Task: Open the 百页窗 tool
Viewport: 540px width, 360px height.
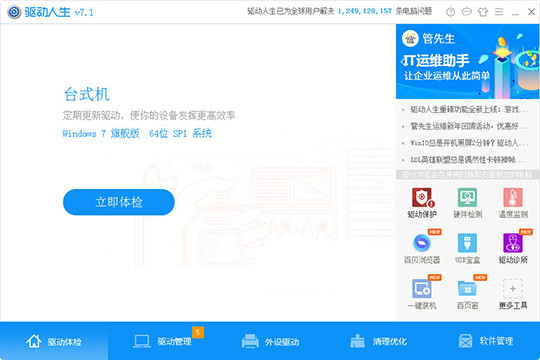Action: [x=467, y=294]
